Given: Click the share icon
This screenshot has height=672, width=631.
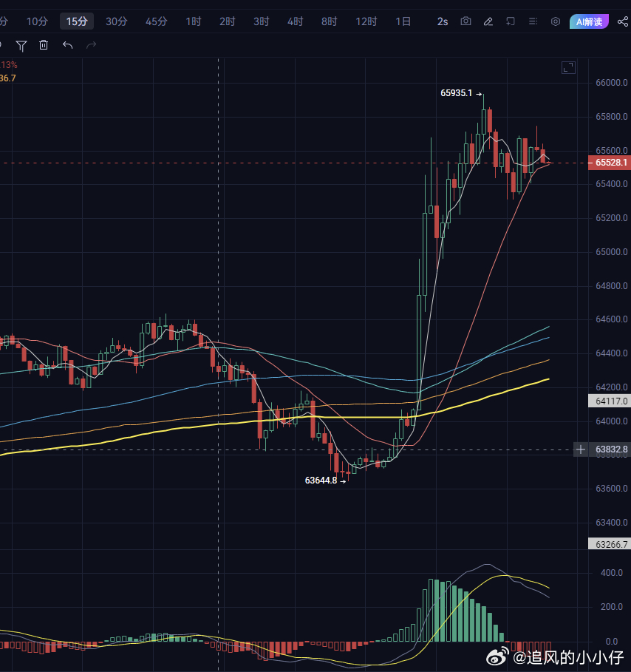Looking at the screenshot, I should (623, 21).
